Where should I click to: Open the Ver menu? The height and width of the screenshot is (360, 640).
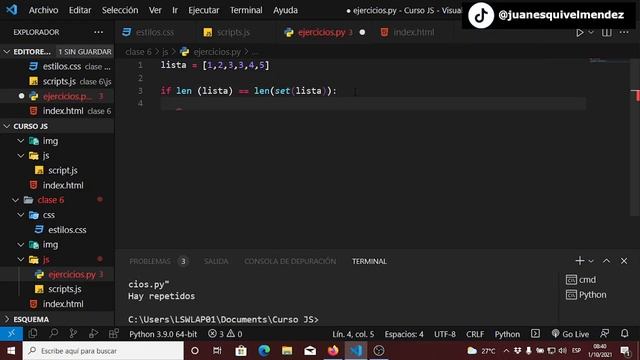(x=155, y=10)
